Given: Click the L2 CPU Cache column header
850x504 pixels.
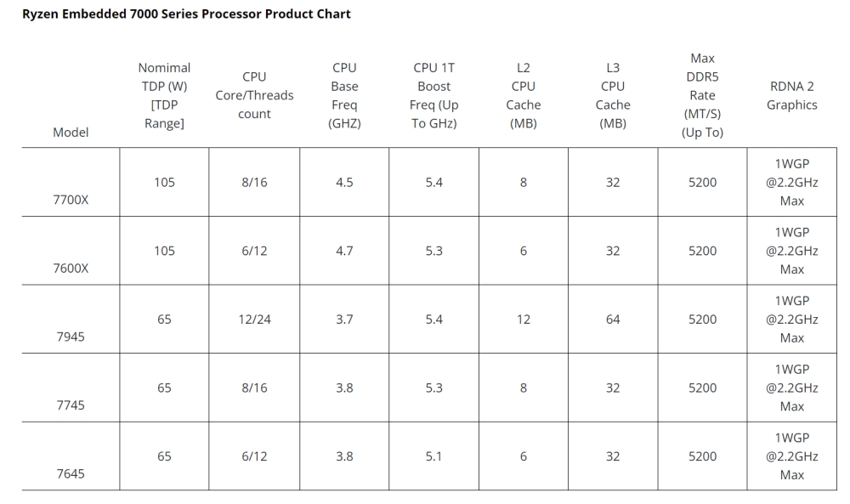Looking at the screenshot, I should pyautogui.click(x=524, y=95).
